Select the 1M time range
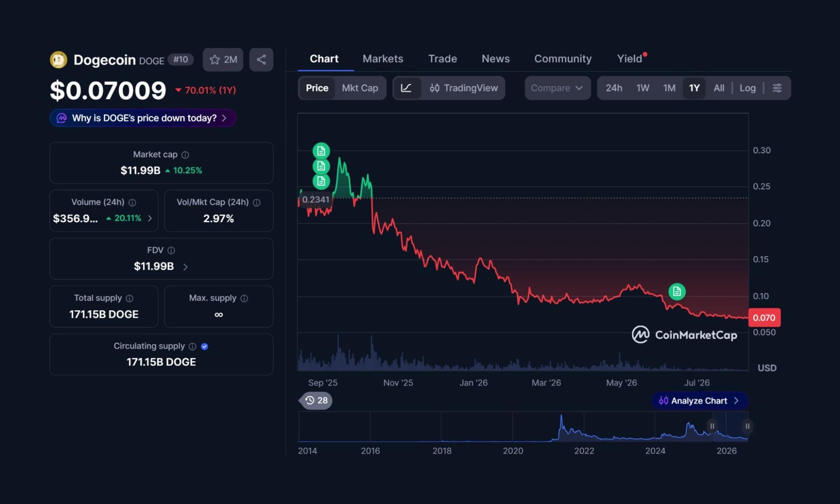This screenshot has width=840, height=504. [x=669, y=88]
